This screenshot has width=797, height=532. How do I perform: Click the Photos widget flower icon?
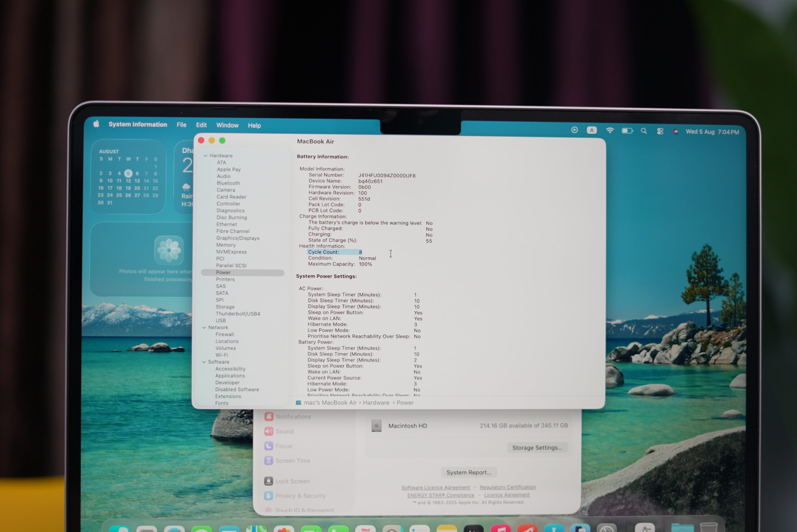click(169, 250)
